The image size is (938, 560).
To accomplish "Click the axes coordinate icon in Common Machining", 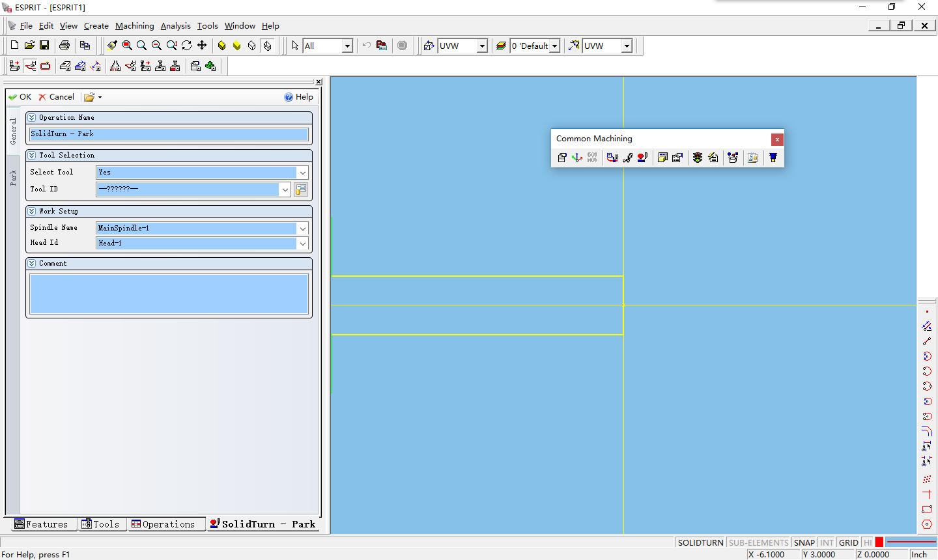I will coord(577,158).
